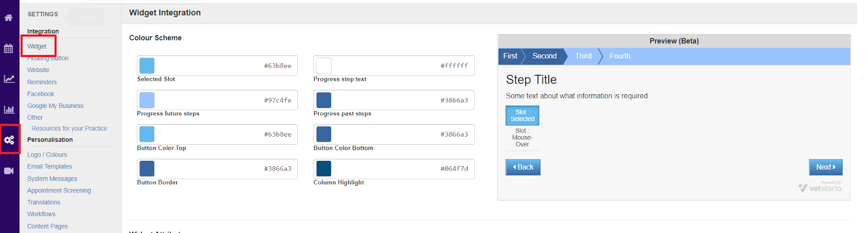Image resolution: width=868 pixels, height=233 pixels.
Task: Open the video camera icon
Action: [9, 171]
